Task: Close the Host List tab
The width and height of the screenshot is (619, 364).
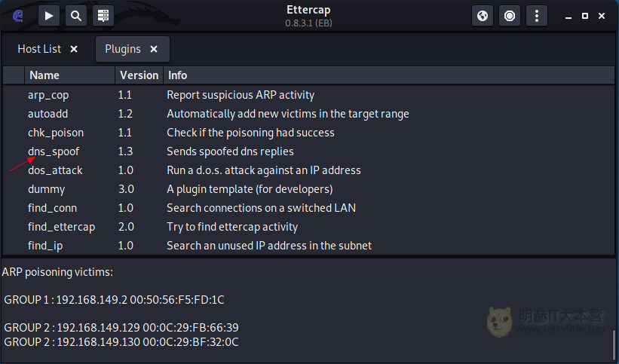Action: (74, 49)
